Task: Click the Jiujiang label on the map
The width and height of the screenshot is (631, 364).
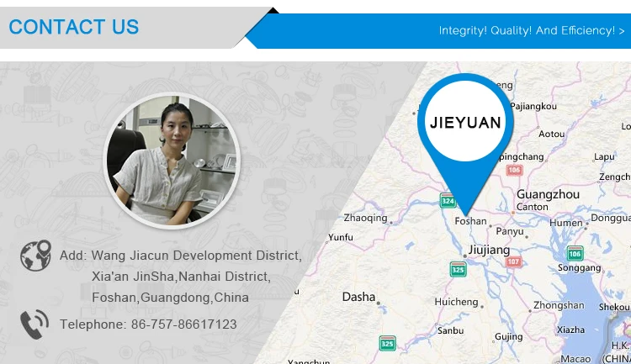Action: (x=489, y=250)
